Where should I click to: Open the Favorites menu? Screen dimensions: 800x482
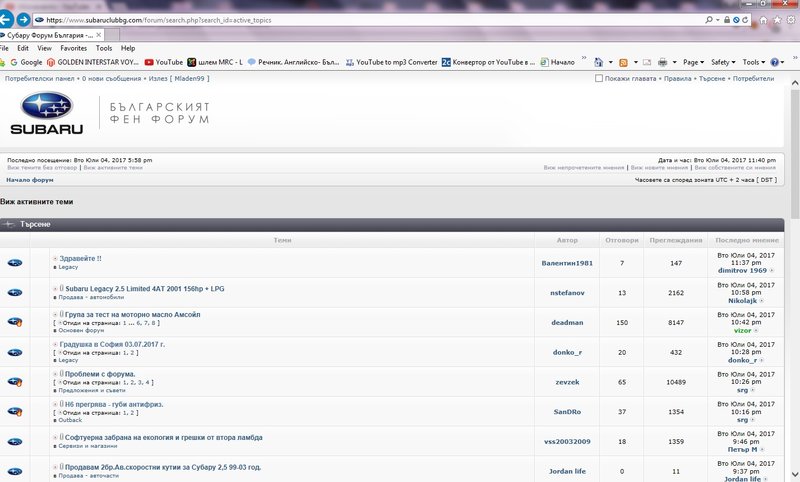(73, 48)
